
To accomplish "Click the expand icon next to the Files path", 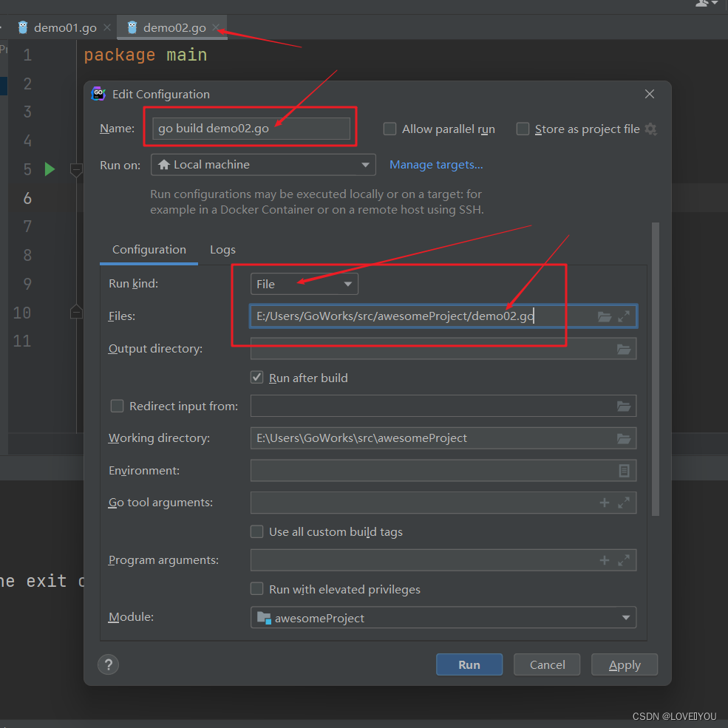I will point(623,316).
